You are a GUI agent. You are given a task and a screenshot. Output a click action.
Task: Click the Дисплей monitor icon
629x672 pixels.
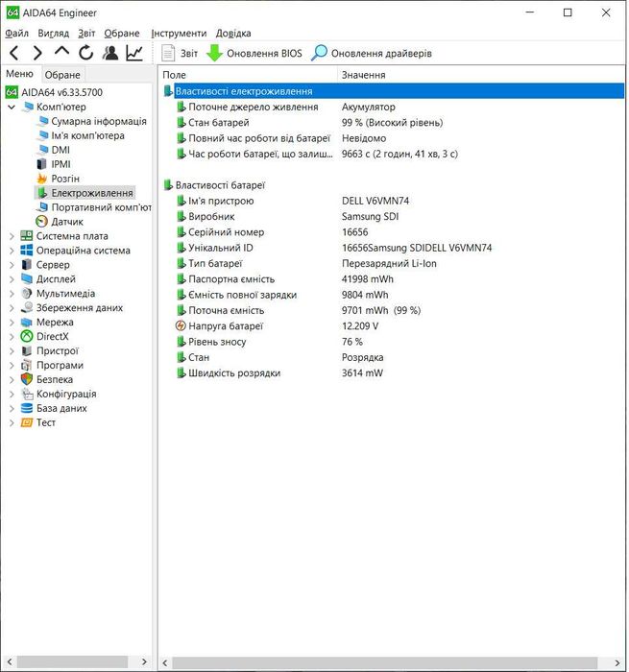coord(27,279)
